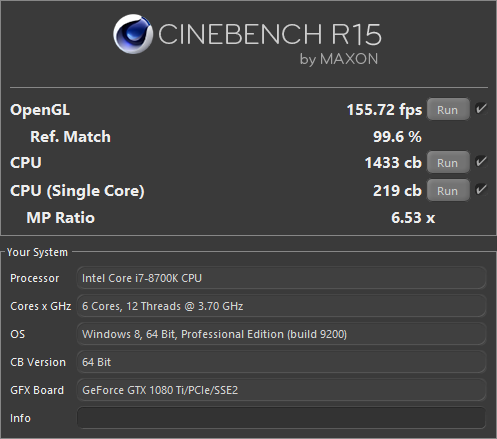This screenshot has width=497, height=439.
Task: Click the single core score 219 cb
Action: (x=397, y=191)
